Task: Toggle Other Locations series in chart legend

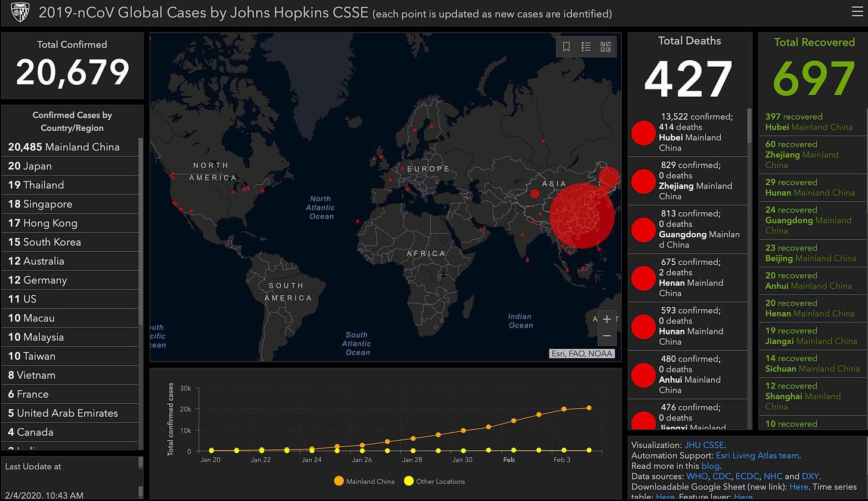Action: (435, 481)
